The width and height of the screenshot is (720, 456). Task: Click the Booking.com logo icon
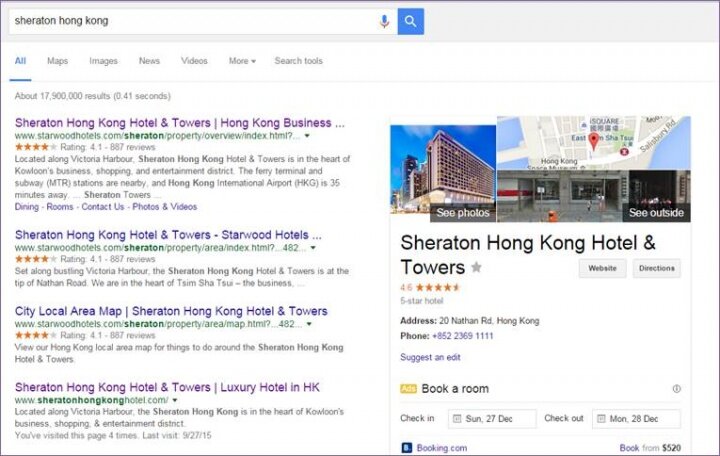[x=406, y=448]
